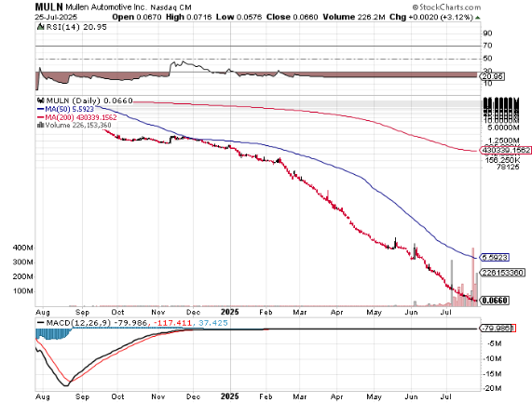
Task: Click the -5M label on MACD axis
Action: (x=495, y=344)
